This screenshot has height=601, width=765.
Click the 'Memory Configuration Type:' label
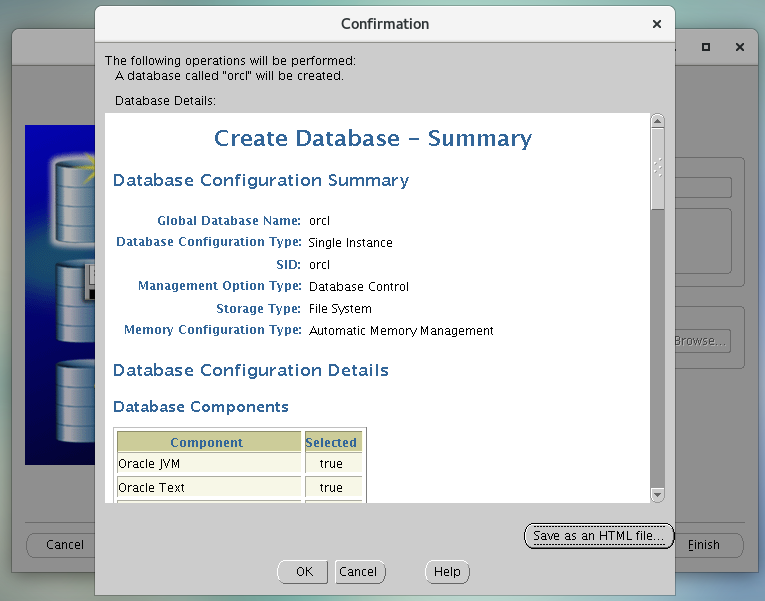pyautogui.click(x=213, y=330)
